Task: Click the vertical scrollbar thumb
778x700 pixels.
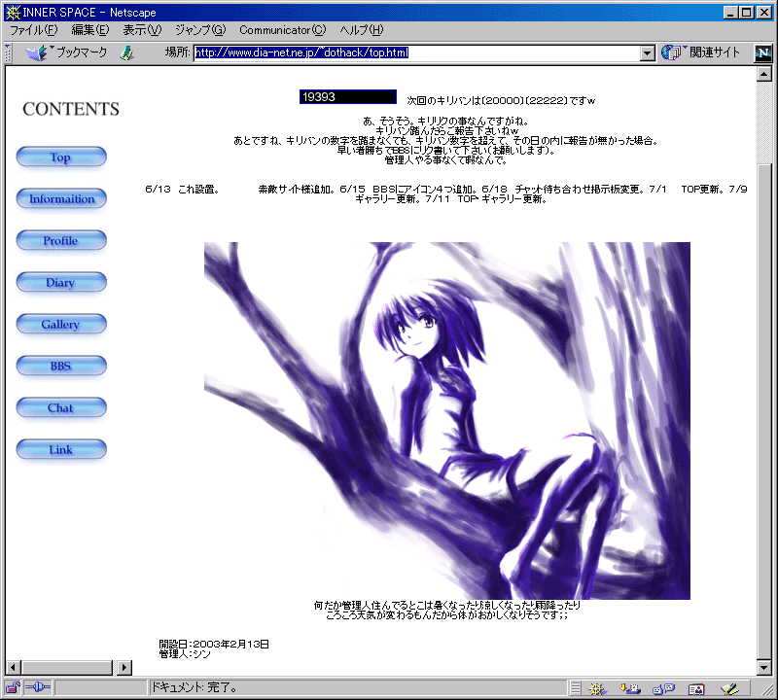Action: 764,410
